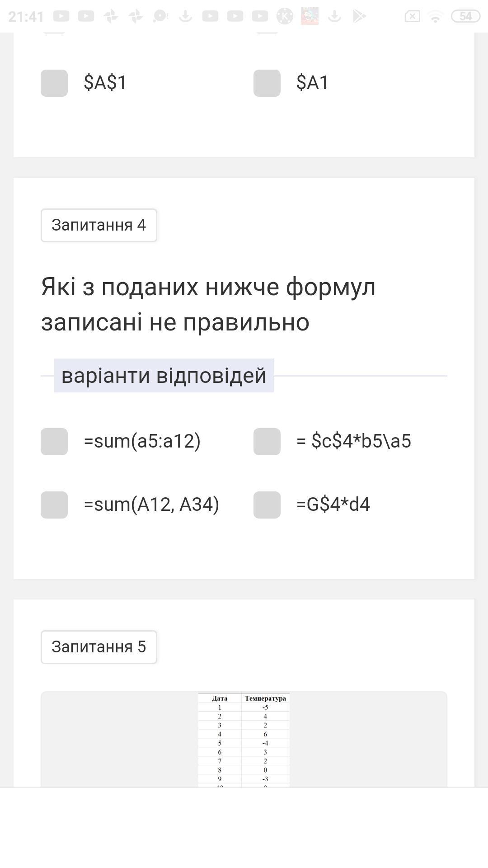The image size is (488, 868).
Task: Check the = $c$4*b5\a5 answer box
Action: pos(267,442)
